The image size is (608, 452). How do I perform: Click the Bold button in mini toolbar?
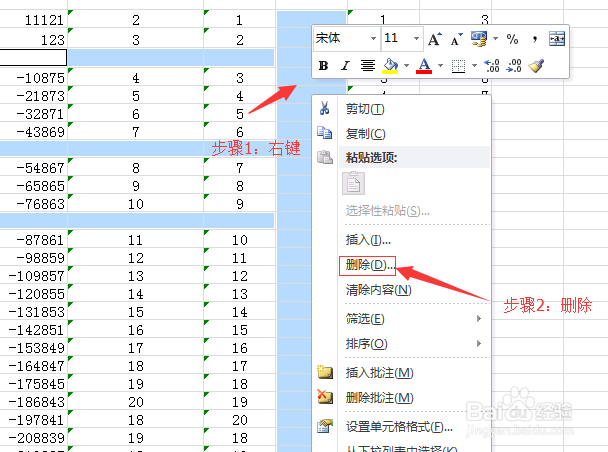pyautogui.click(x=323, y=66)
